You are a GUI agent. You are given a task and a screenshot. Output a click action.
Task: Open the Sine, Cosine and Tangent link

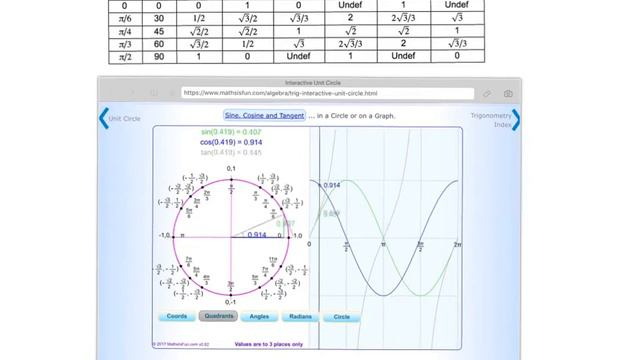264,116
